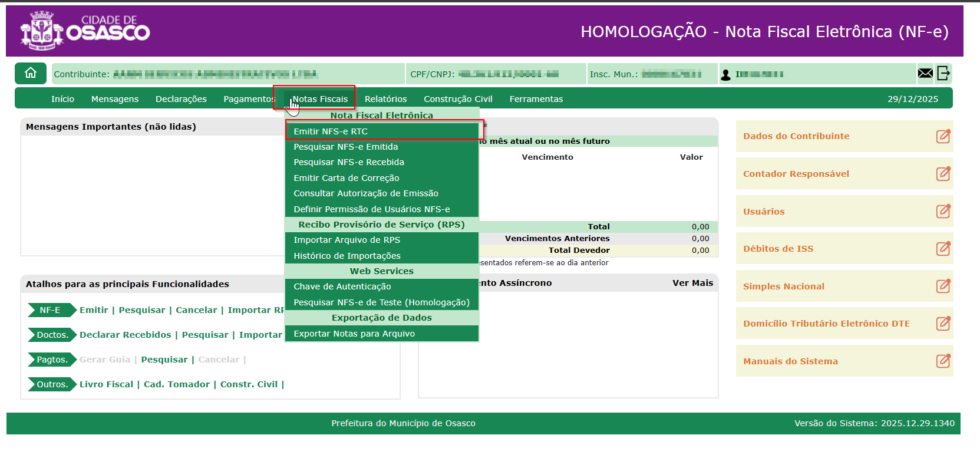Choose Pesquisar NFS-e Recebida from menu
Screen dimensions: 980x458
(349, 162)
